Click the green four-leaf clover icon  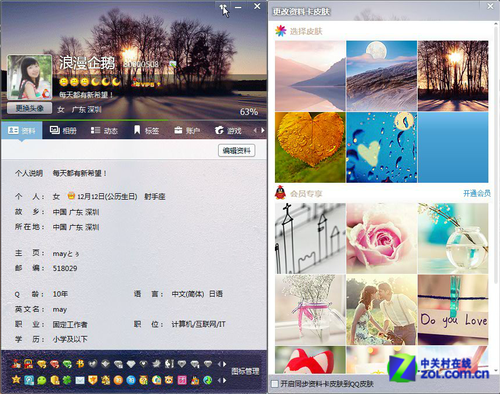coord(67,380)
